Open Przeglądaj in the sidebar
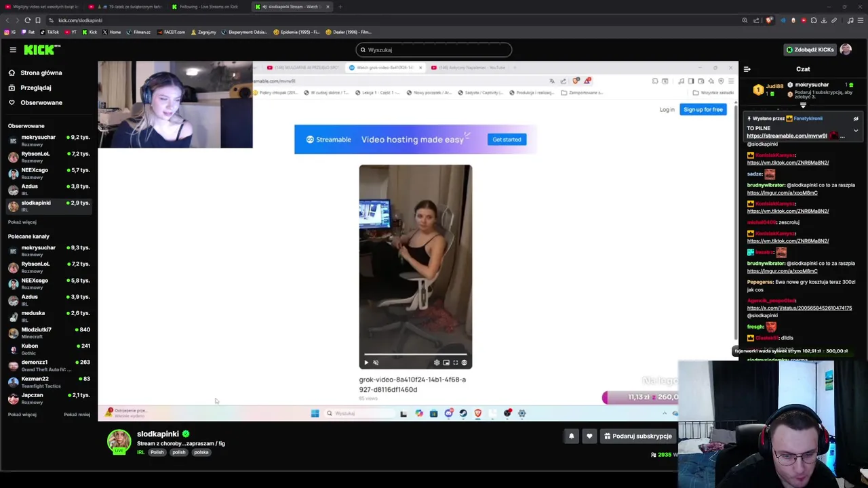The height and width of the screenshot is (488, 868). [30, 87]
